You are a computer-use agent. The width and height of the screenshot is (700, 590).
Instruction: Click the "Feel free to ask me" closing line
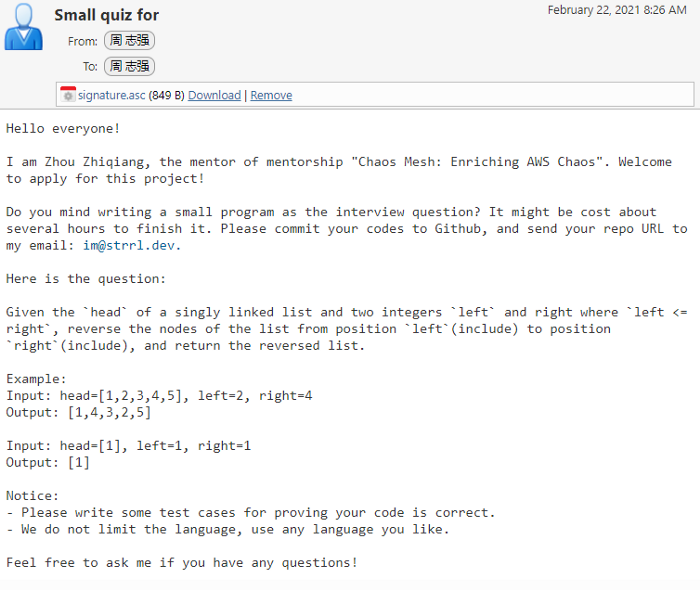tap(181, 563)
